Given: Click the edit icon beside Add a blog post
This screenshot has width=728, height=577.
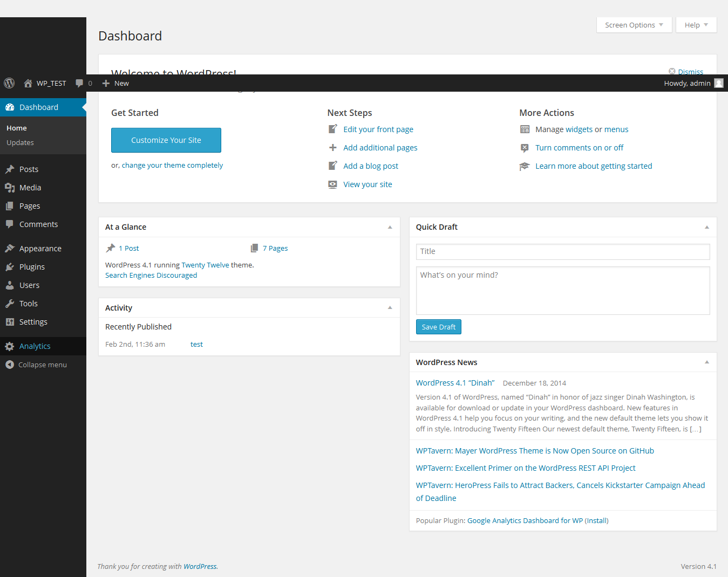Looking at the screenshot, I should click(x=333, y=166).
